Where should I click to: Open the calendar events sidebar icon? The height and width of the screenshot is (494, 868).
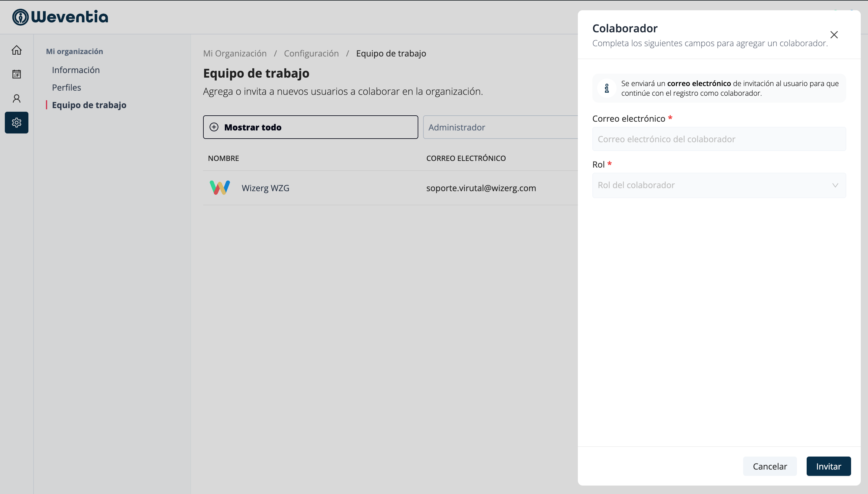tap(16, 74)
